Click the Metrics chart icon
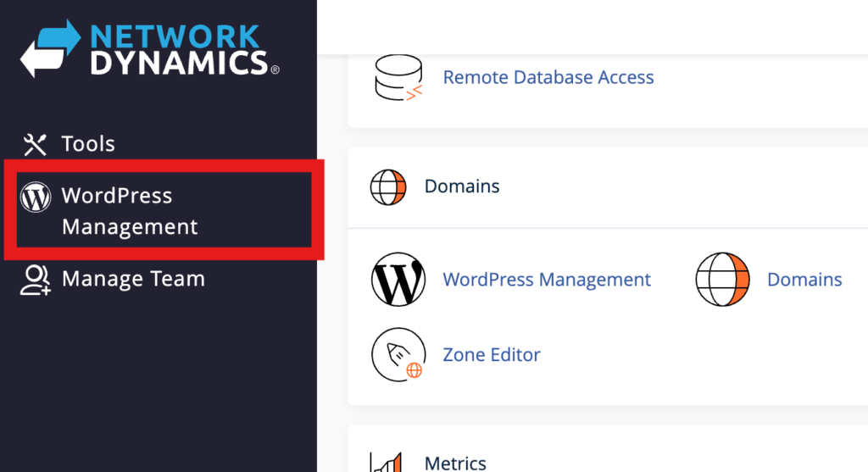Screen dimensions: 868x472 pos(388,462)
